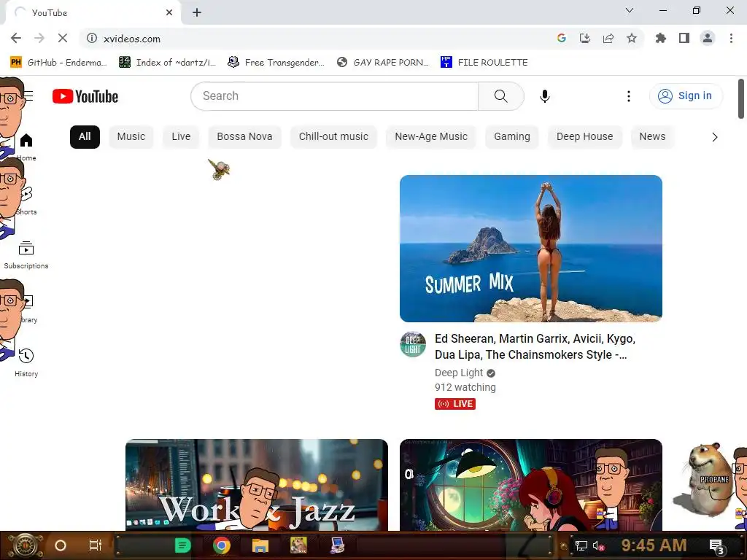Open History in the sidebar

pos(26,362)
